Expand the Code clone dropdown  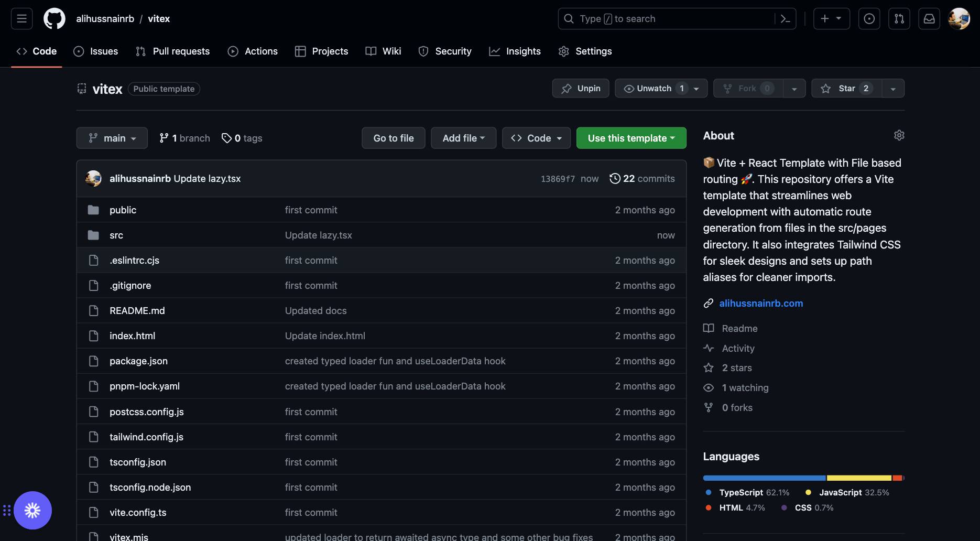(536, 138)
